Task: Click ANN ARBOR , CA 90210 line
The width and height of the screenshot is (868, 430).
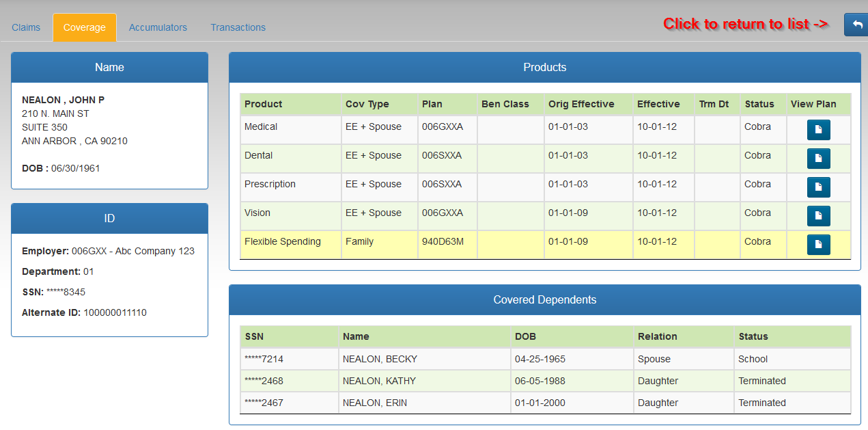Action: [x=74, y=141]
